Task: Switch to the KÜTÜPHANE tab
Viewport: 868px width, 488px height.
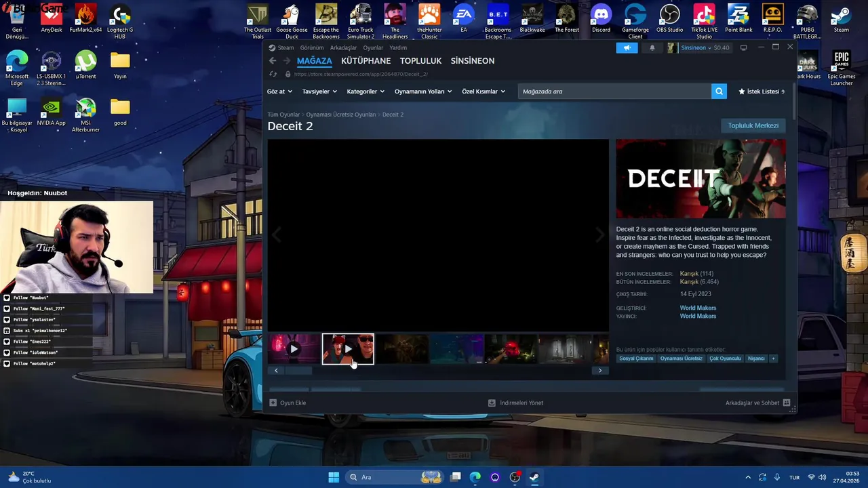Action: [366, 61]
